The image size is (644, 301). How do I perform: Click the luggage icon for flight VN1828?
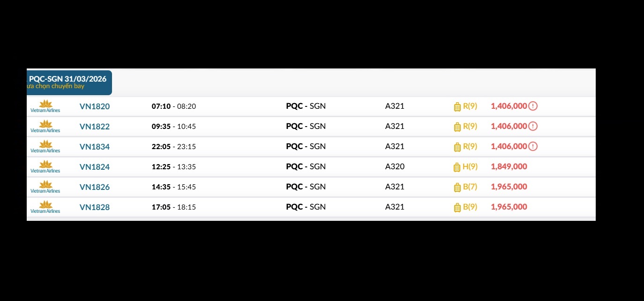(457, 207)
